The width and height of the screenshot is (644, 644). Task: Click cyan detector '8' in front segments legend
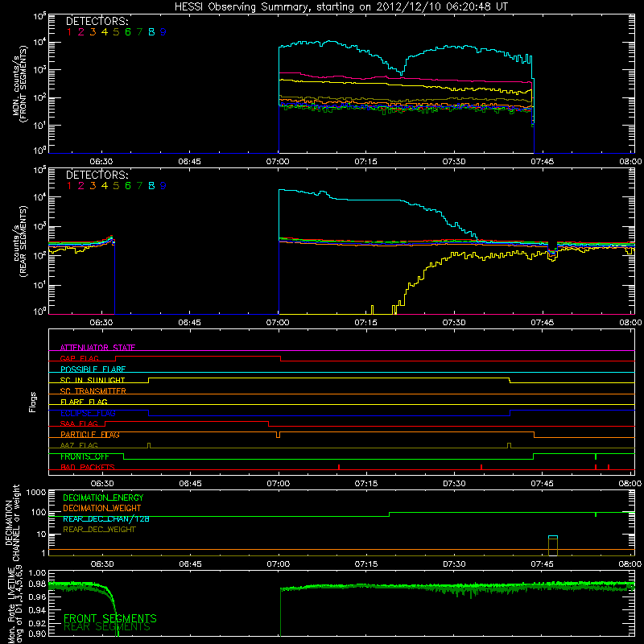coord(151,32)
